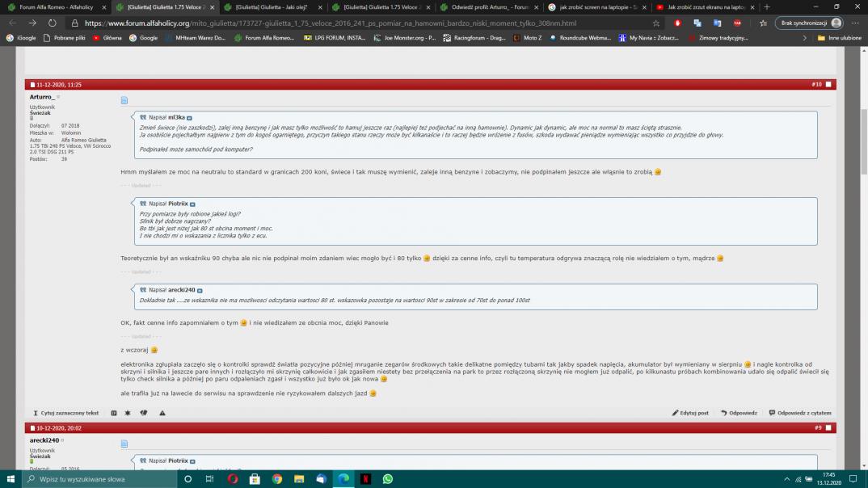868x488 pixels.
Task: Tick the checkbox on post #9 header
Action: point(828,427)
